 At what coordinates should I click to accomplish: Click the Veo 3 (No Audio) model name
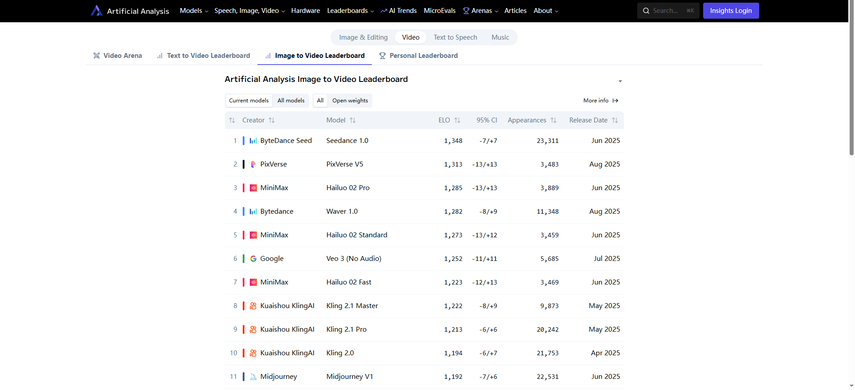tap(354, 259)
